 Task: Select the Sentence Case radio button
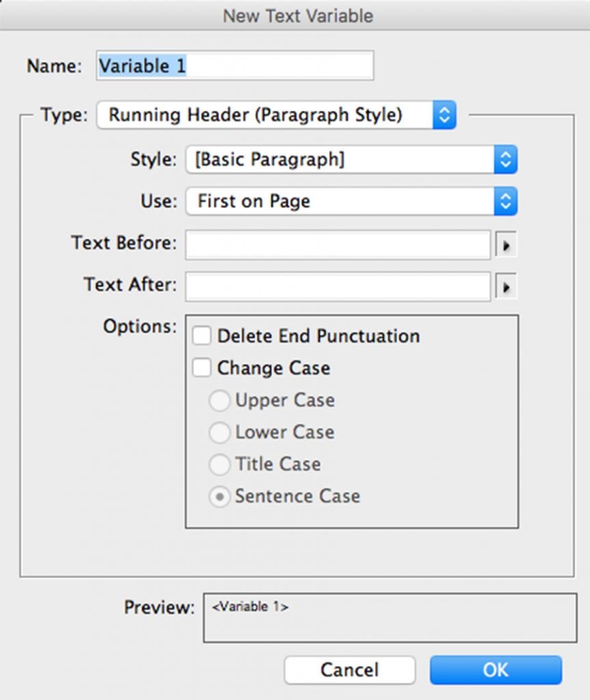pos(219,497)
